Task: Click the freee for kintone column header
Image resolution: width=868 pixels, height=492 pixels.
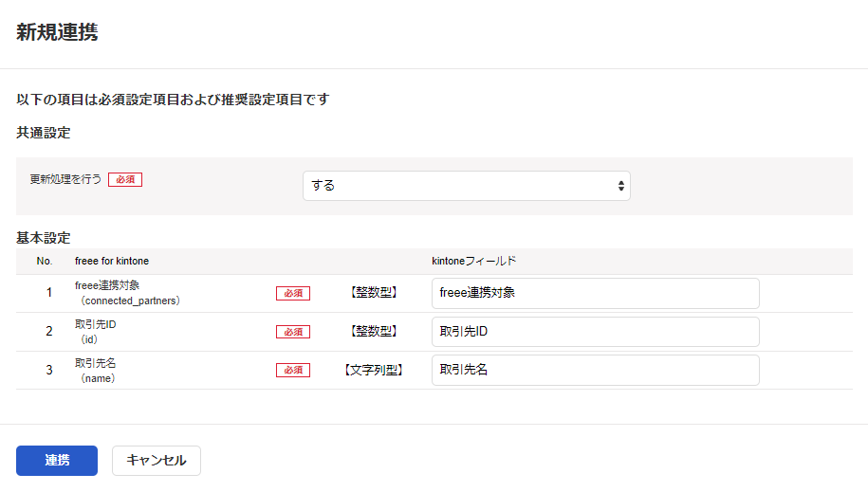Action: pos(112,261)
